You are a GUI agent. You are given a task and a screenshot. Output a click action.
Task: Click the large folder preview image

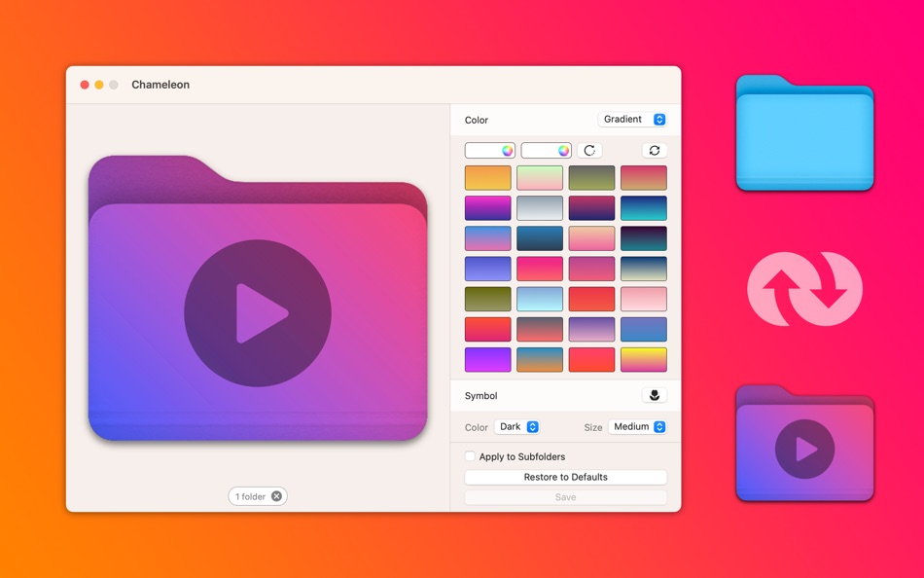pos(258,298)
